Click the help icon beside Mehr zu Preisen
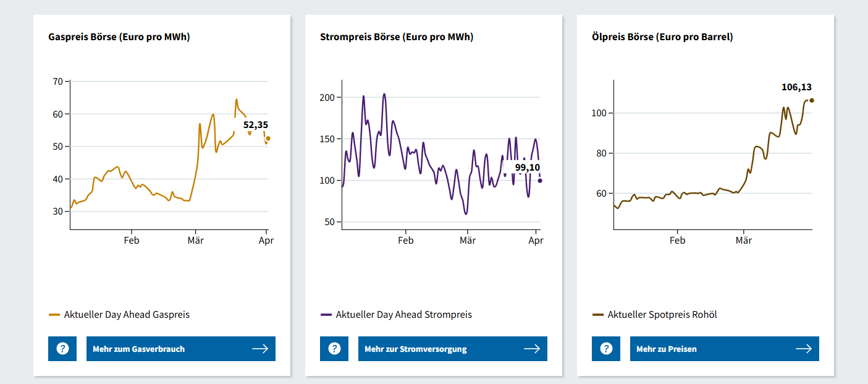Screen dimensions: 868x384 [x=605, y=348]
